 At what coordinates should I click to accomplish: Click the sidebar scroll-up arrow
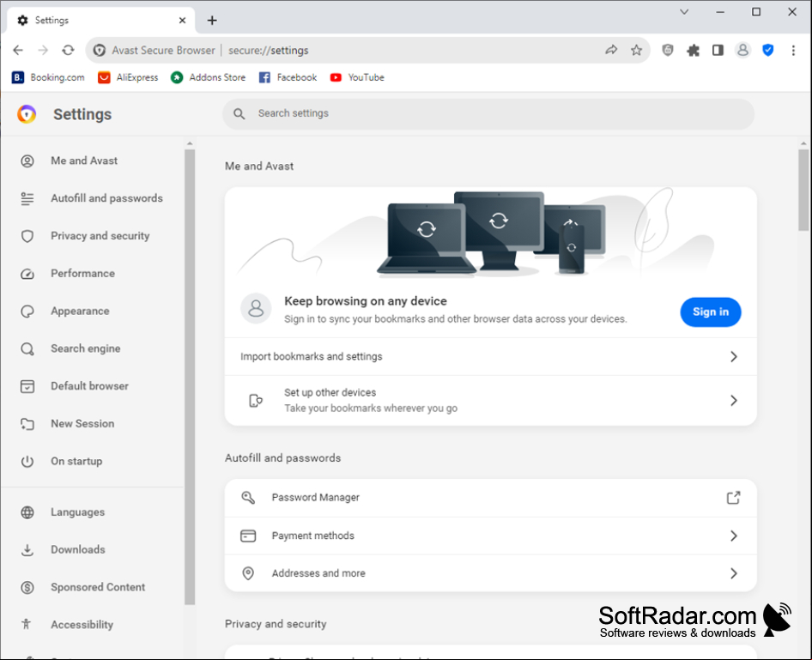pos(190,143)
